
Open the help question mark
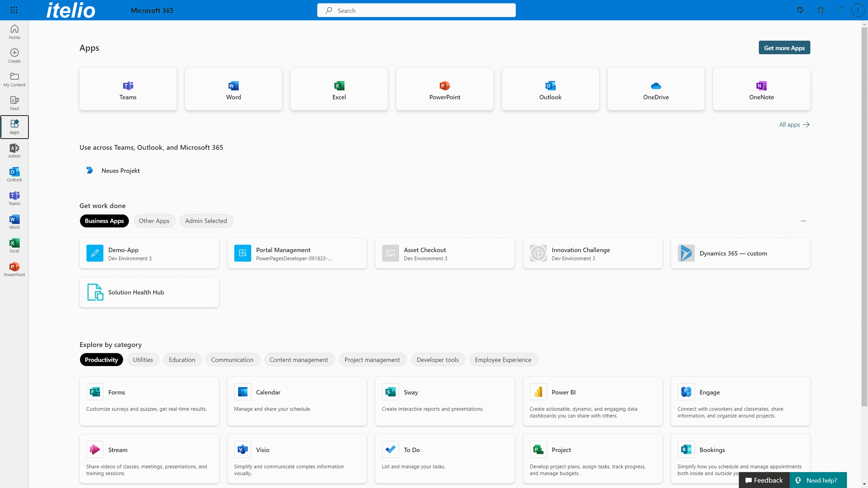tap(841, 10)
